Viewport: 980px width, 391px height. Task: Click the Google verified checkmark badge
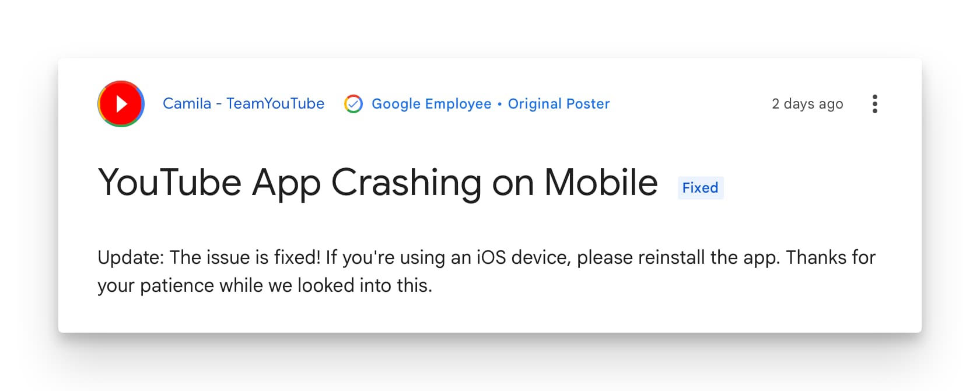[x=353, y=104]
